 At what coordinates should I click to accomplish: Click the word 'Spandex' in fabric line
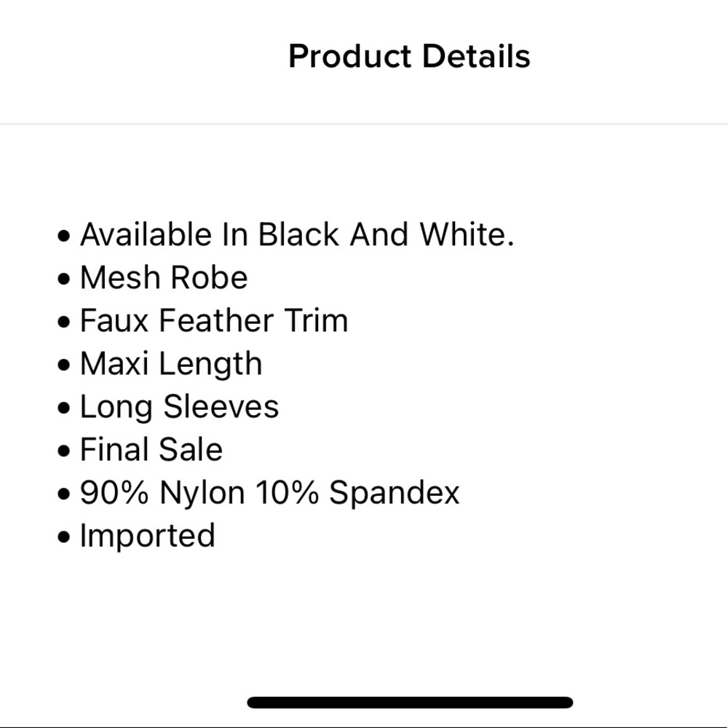click(x=395, y=493)
